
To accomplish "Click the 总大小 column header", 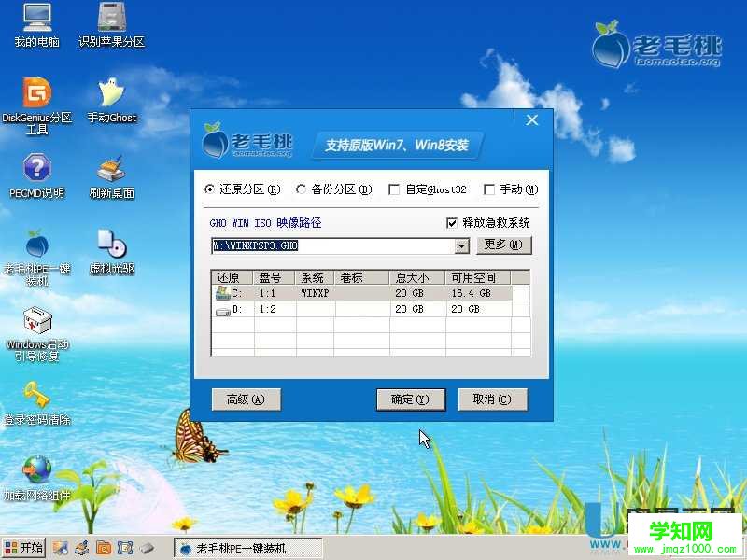I will pos(417,277).
